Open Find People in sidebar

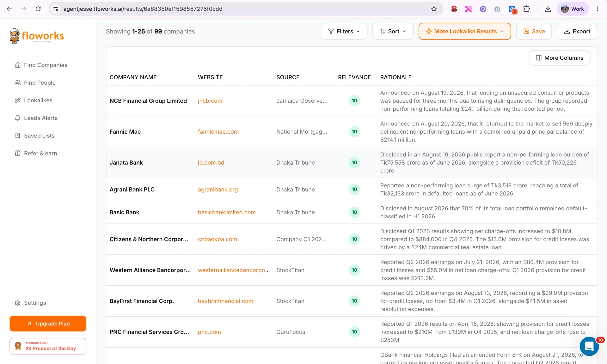pyautogui.click(x=35, y=83)
